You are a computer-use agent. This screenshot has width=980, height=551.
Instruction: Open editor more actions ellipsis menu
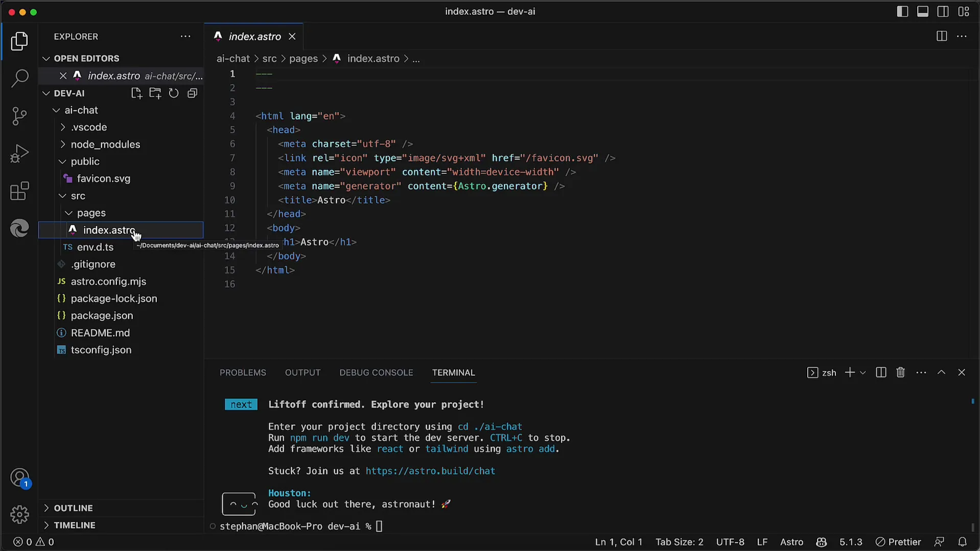962,36
